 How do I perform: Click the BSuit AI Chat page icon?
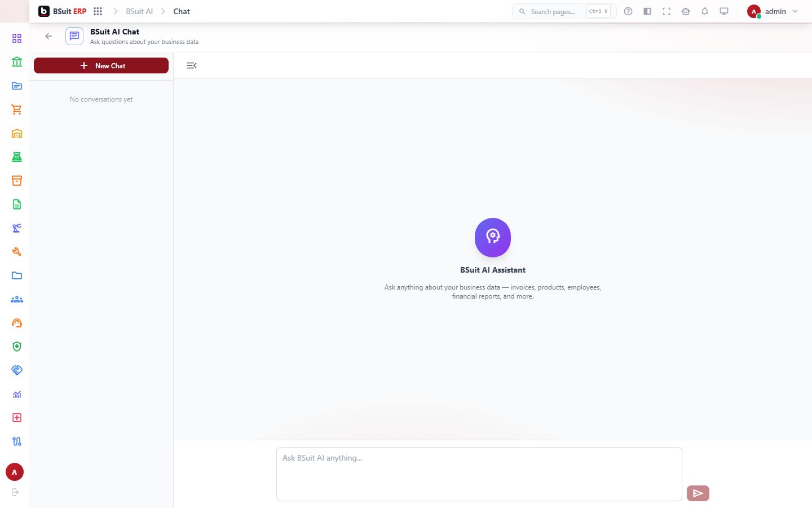point(74,36)
